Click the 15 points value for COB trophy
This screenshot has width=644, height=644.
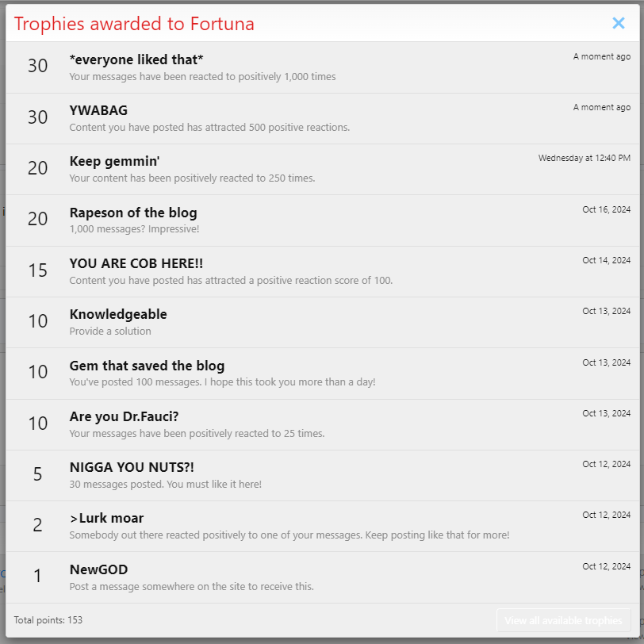click(x=38, y=270)
